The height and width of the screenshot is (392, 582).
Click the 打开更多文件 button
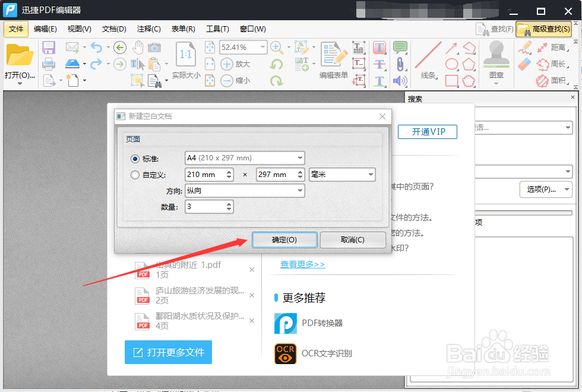coord(168,352)
